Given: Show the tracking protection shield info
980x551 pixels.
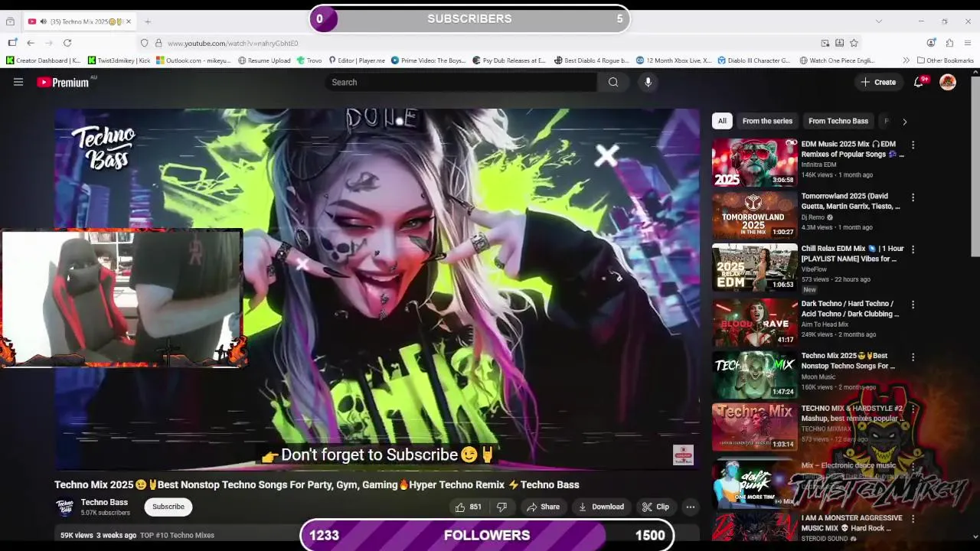Looking at the screenshot, I should 144,43.
